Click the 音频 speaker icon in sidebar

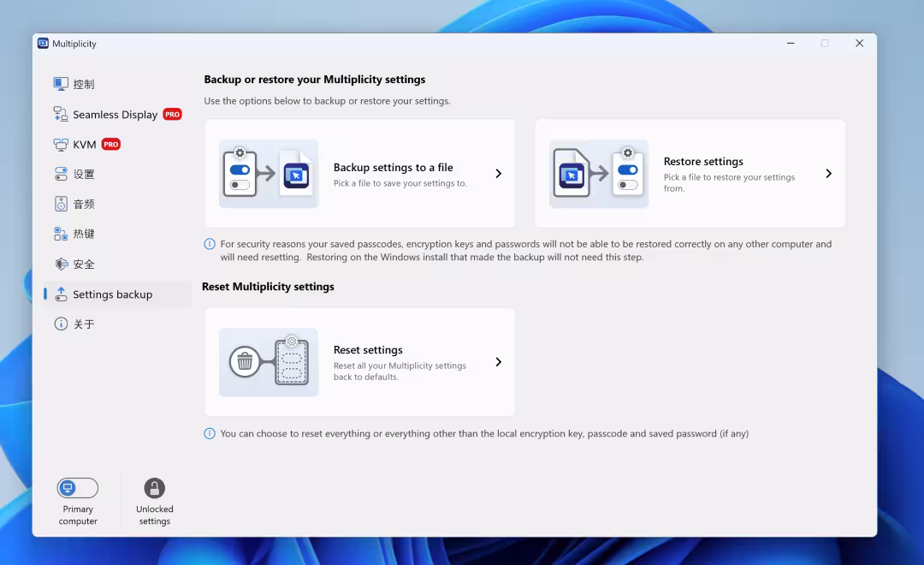coord(61,204)
